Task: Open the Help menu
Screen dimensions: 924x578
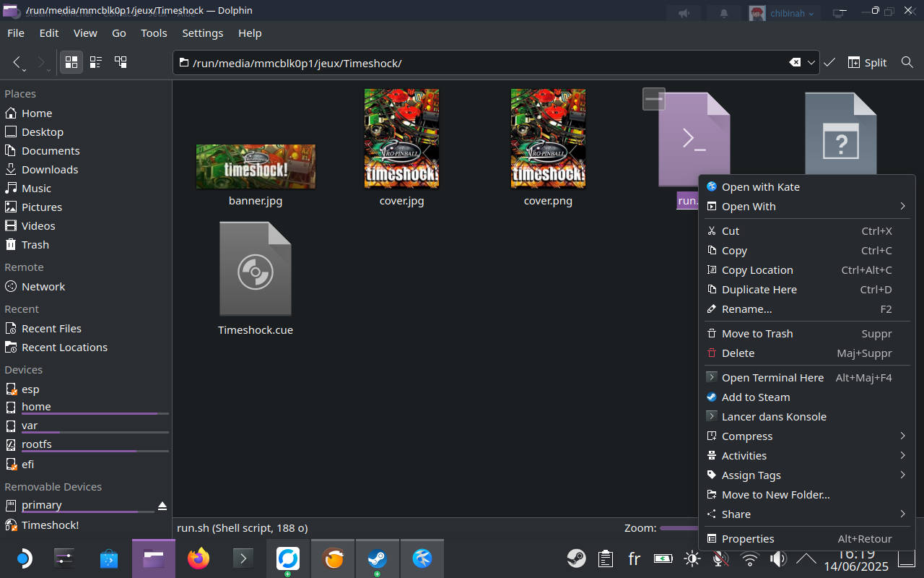Action: pyautogui.click(x=250, y=33)
